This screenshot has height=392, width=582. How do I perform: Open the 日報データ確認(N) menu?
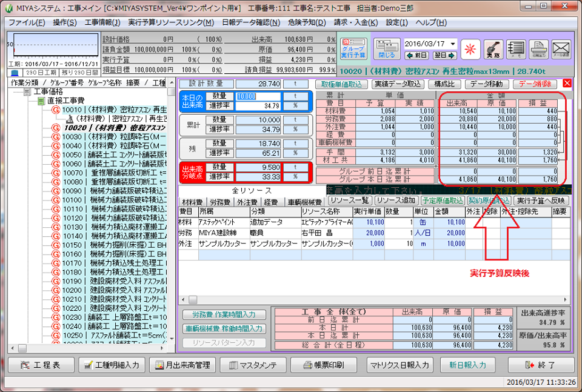251,22
